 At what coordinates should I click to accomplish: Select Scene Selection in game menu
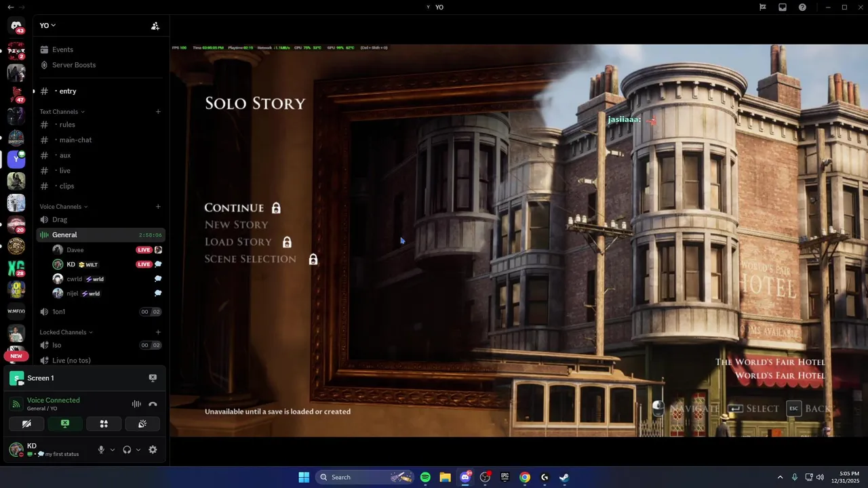click(x=250, y=259)
